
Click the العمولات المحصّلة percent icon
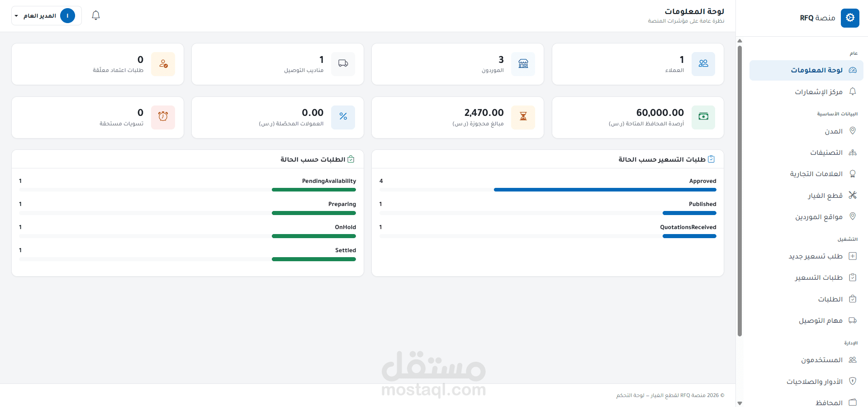coord(343,117)
